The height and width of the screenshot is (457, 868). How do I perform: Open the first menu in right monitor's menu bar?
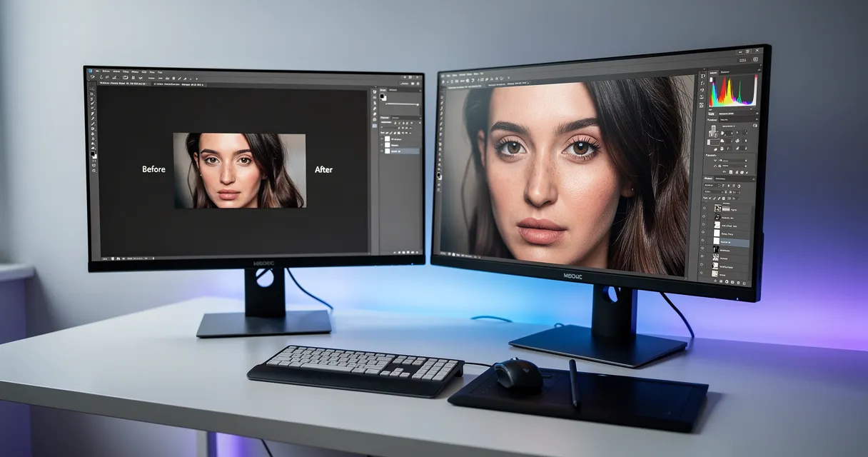(x=443, y=76)
